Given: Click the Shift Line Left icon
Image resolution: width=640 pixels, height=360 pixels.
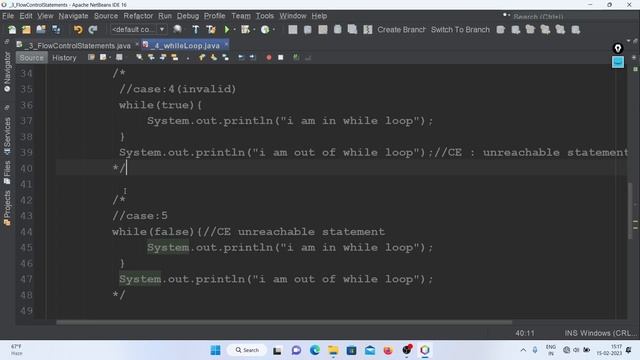Looking at the screenshot, I should click(x=241, y=58).
